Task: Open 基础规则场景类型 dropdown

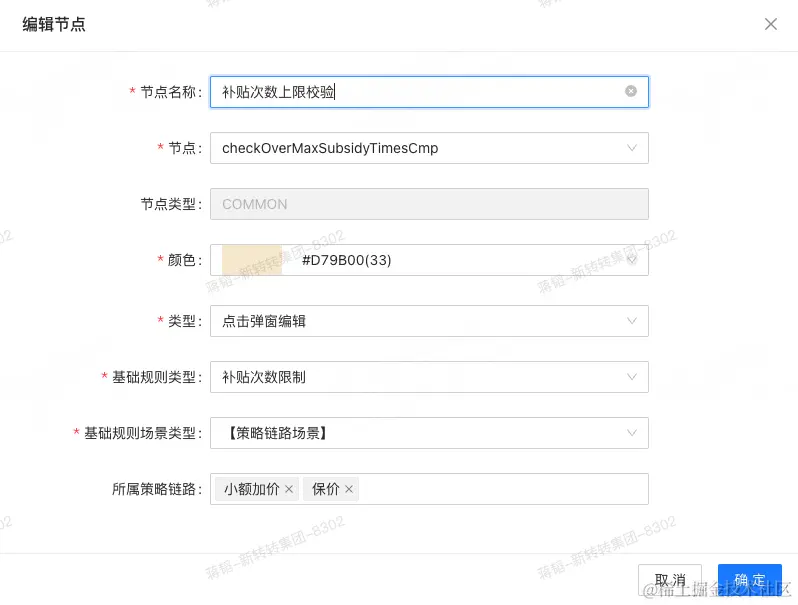Action: coord(429,433)
